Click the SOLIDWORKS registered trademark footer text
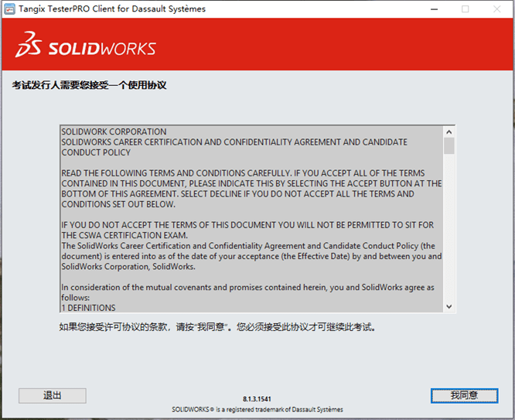This screenshot has width=515, height=420. (x=257, y=409)
